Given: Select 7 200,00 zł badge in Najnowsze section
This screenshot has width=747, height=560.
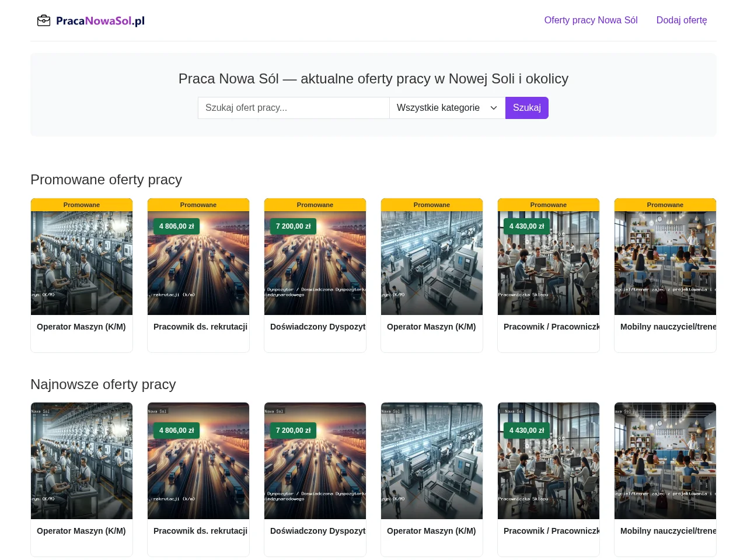Looking at the screenshot, I should tap(293, 430).
